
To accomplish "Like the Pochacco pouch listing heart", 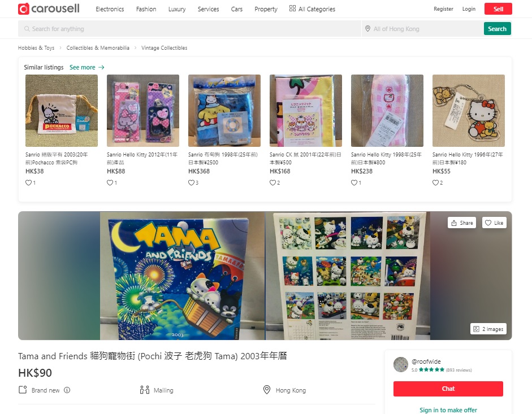I will pos(28,183).
